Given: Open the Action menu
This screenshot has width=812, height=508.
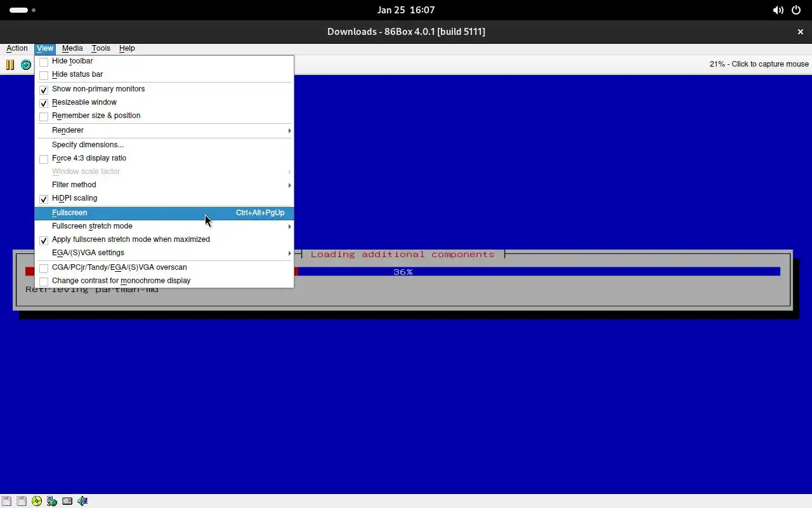Looking at the screenshot, I should 17,48.
